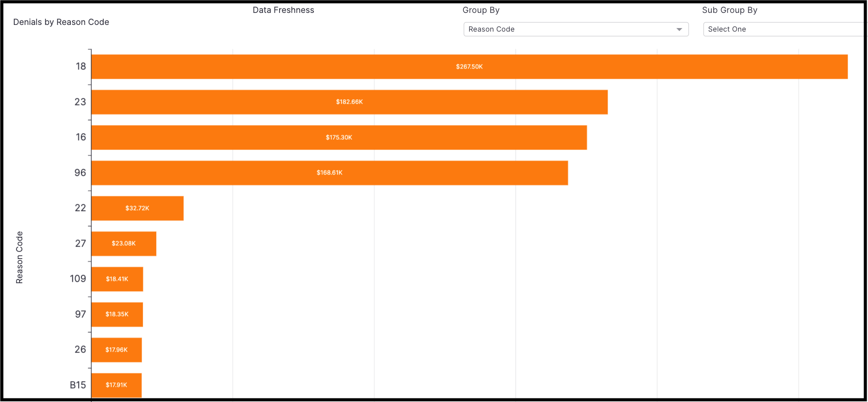868x402 pixels.
Task: Click the axis label 96
Action: 80,173
